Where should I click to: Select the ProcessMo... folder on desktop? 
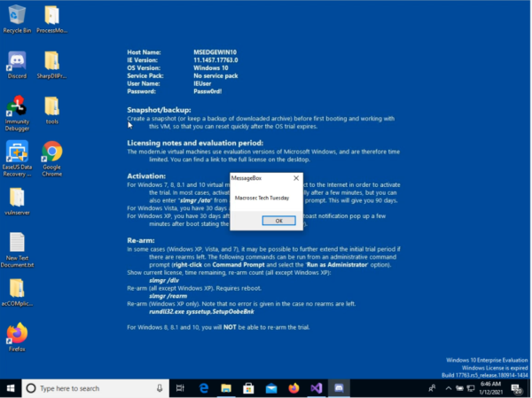pos(52,19)
